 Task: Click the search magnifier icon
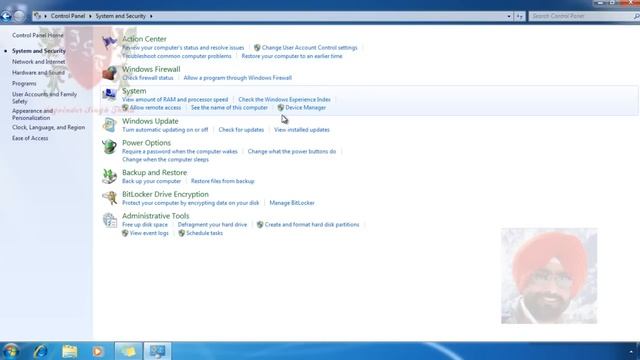coord(636,16)
